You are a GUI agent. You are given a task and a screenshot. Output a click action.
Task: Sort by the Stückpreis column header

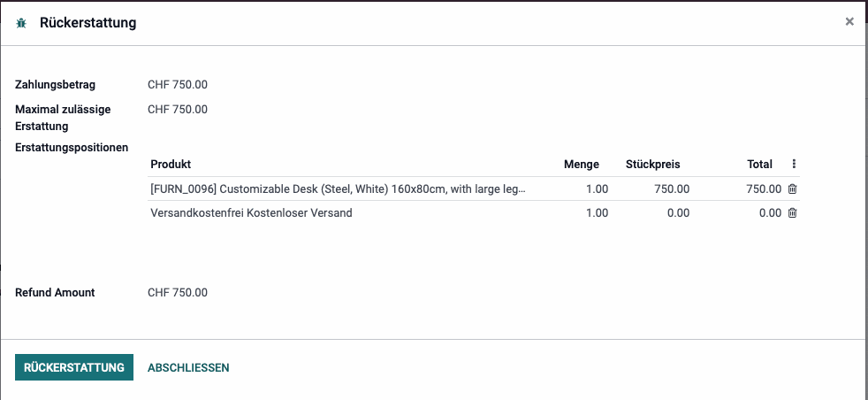click(x=652, y=164)
